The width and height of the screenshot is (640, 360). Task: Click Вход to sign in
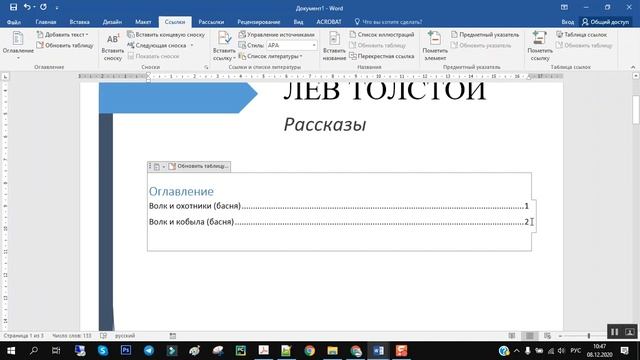pyautogui.click(x=567, y=22)
